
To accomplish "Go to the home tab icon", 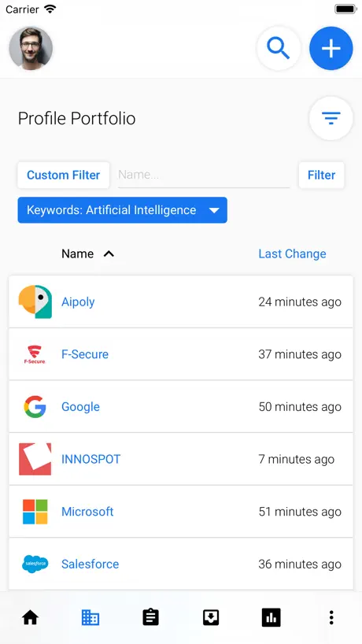I will (31, 617).
